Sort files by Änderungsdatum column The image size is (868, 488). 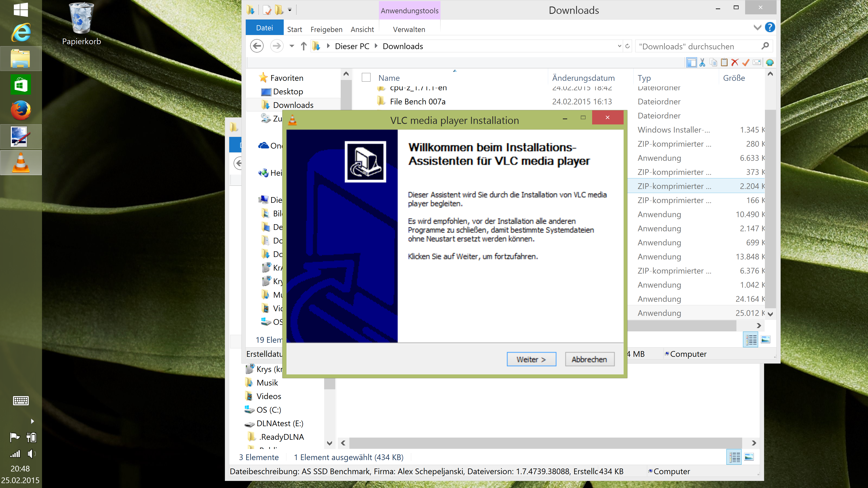tap(583, 78)
